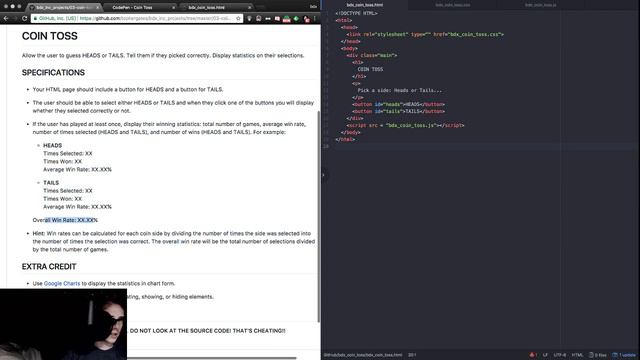Open bdx_coin_toss.js tab in Atom editor

pos(540,5)
